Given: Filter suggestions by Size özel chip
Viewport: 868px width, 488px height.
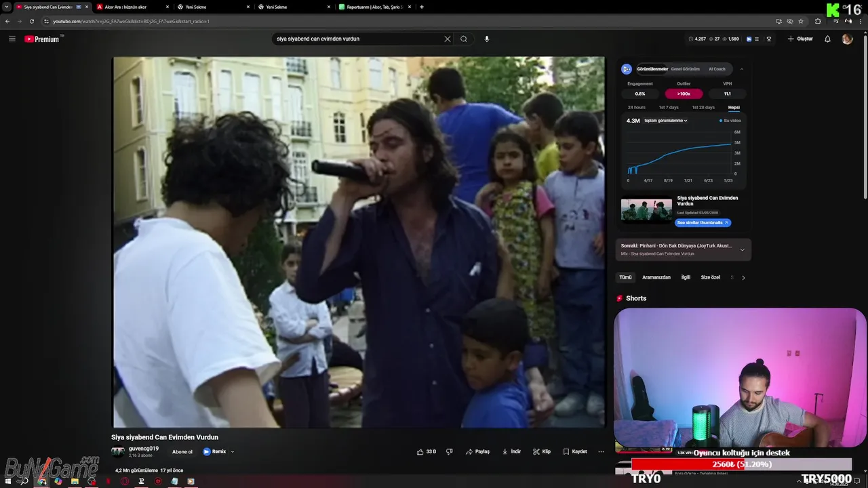Looking at the screenshot, I should tap(711, 277).
